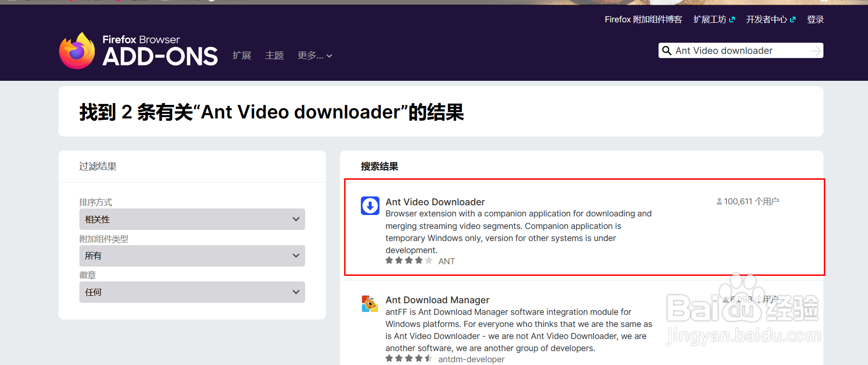Image resolution: width=868 pixels, height=365 pixels.
Task: Click the Ant Download Manager description text
Action: (x=519, y=330)
